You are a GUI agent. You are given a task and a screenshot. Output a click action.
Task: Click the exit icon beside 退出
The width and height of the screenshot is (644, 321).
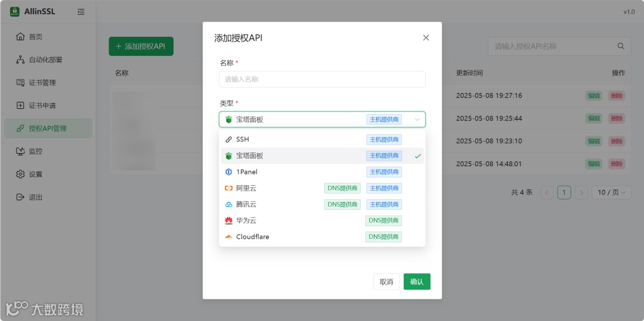[20, 197]
